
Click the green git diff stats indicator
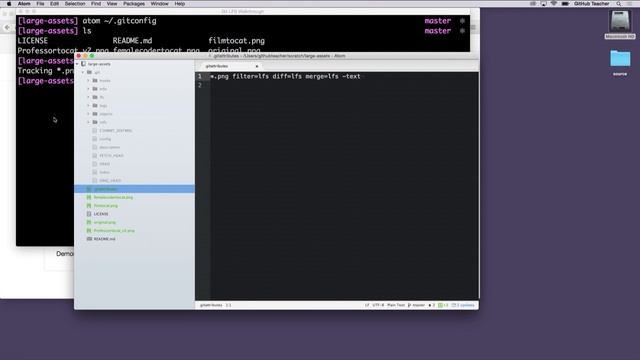pyautogui.click(x=443, y=305)
